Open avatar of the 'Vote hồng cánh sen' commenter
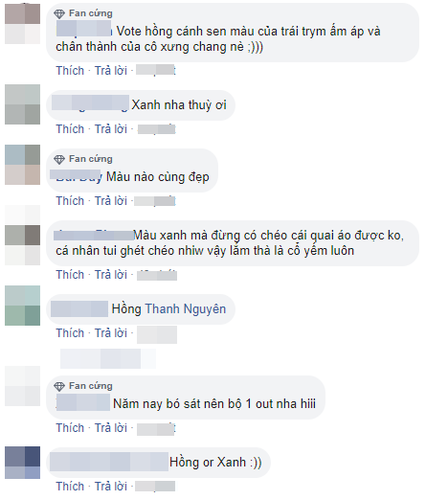Screen dimensions: 448x500 [x=22, y=24]
